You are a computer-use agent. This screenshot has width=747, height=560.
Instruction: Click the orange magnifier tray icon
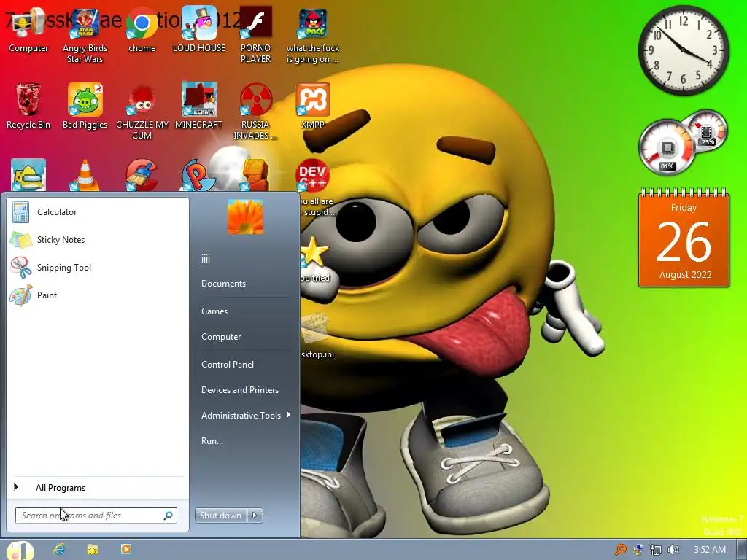click(621, 550)
